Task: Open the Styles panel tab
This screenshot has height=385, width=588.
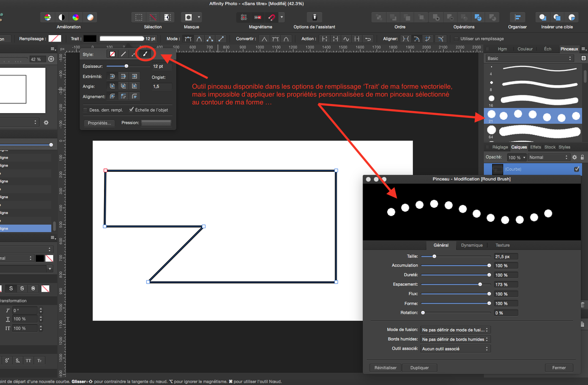Action: click(x=564, y=147)
